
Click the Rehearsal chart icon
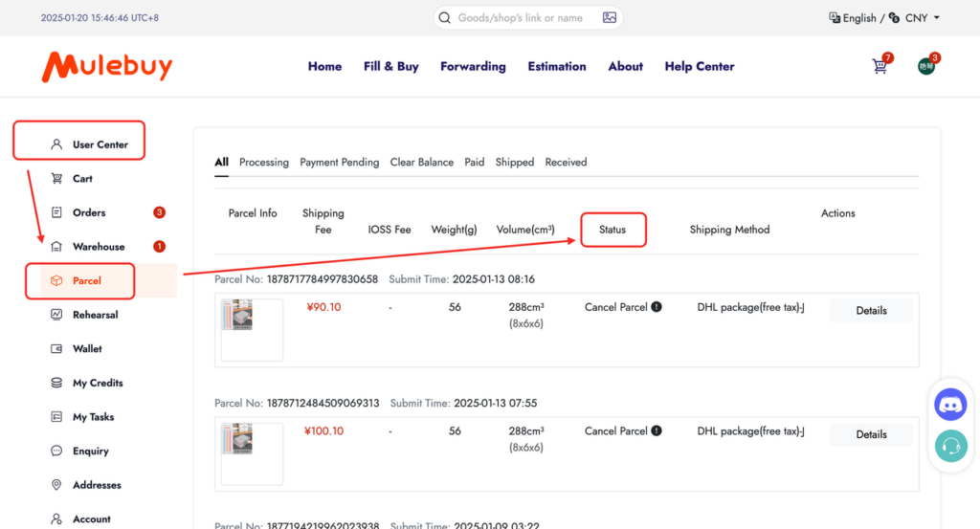56,314
